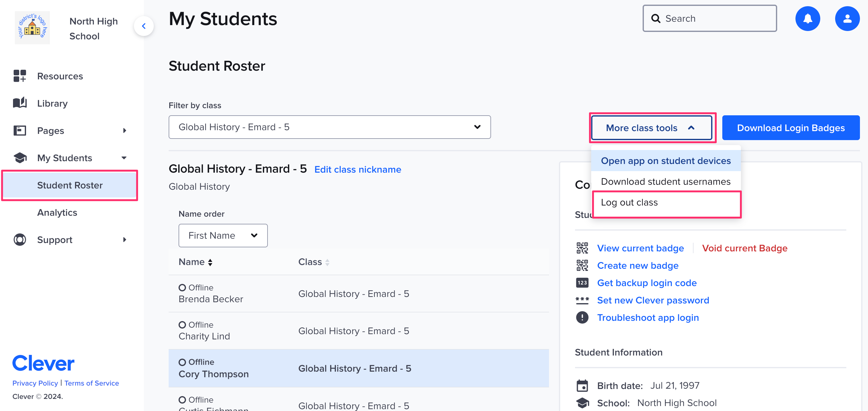Image resolution: width=868 pixels, height=411 pixels.
Task: Select Download student usernames option
Action: (666, 182)
